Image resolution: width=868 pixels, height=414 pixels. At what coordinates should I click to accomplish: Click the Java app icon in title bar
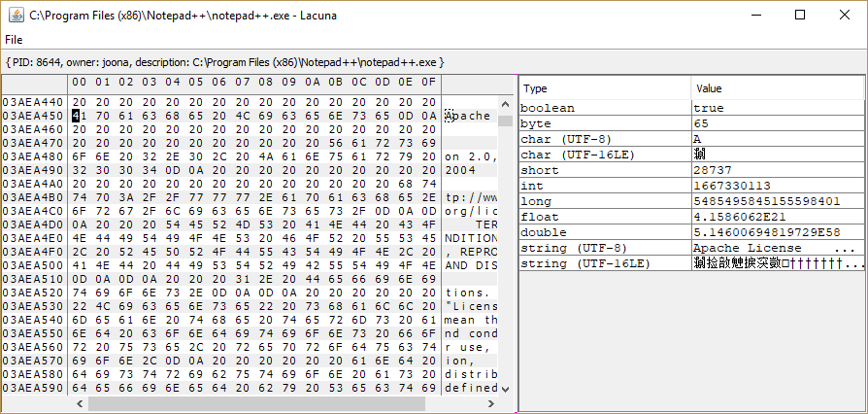13,15
